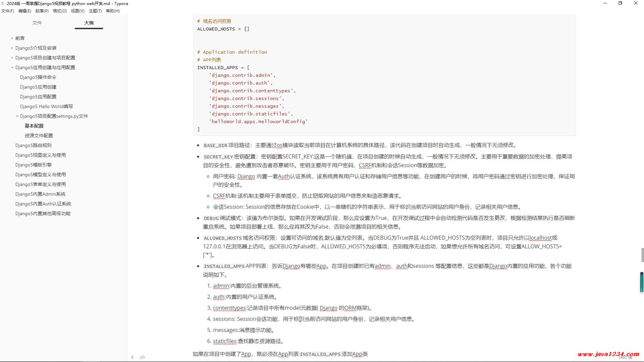Jump to Django5模型定义与使用 section
Image resolution: width=644 pixels, height=362 pixels.
point(40,174)
